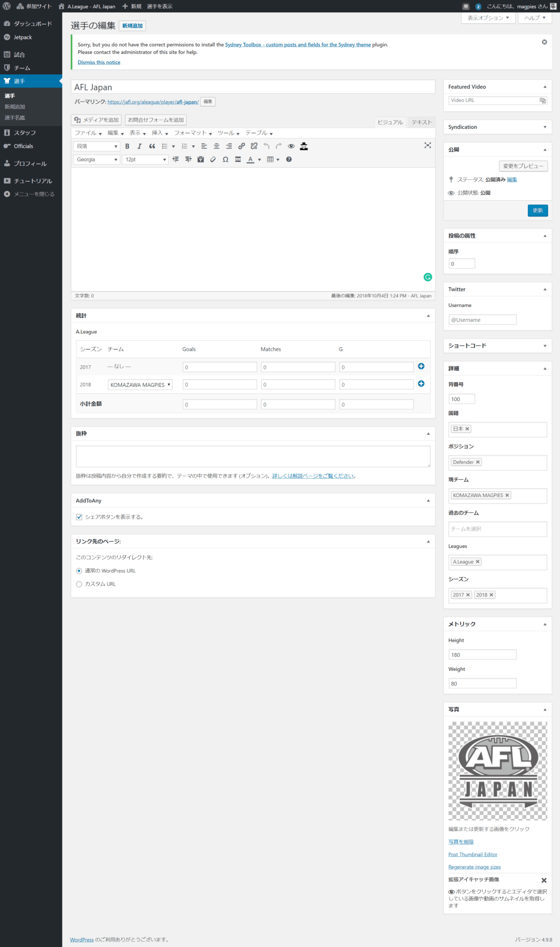Screen dimensions: 560x947
Task: Open the ヘルプ help dropdown
Action: click(x=535, y=18)
